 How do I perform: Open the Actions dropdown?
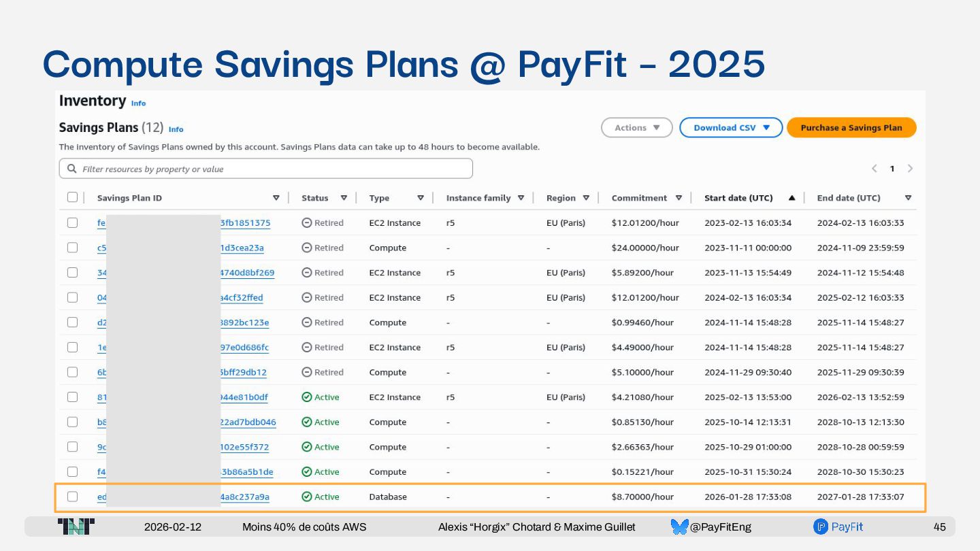637,127
